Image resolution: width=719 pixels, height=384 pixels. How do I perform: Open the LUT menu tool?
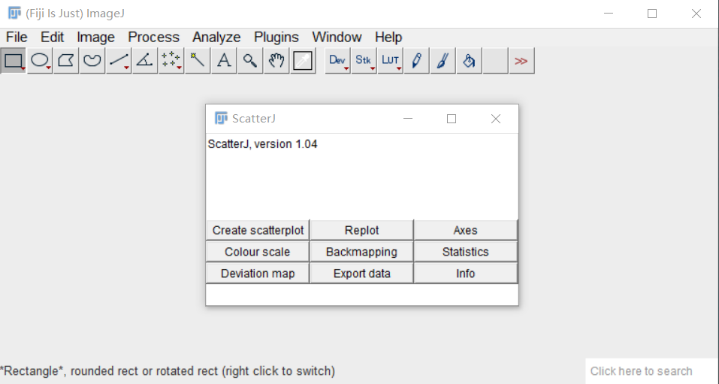[390, 61]
